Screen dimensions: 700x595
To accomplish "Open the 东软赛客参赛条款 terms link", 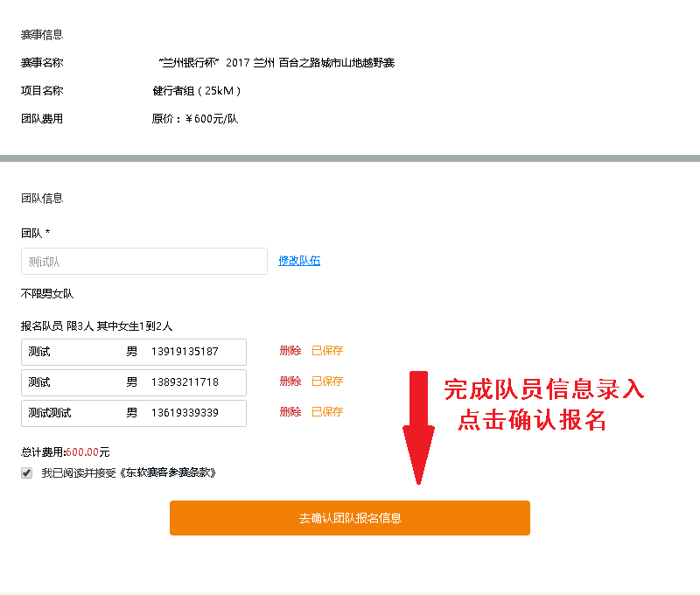I will (169, 473).
